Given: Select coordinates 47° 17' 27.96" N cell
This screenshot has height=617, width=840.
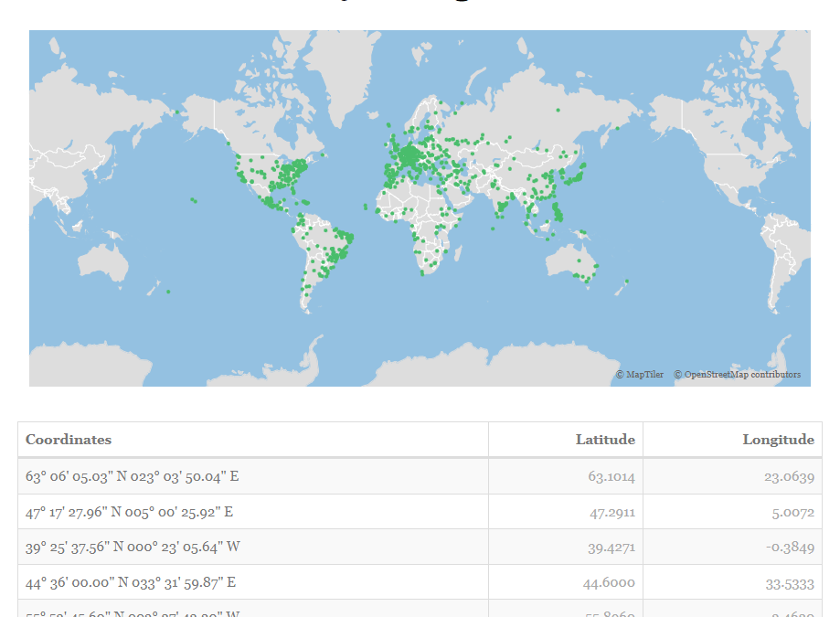Looking at the screenshot, I should (253, 512).
